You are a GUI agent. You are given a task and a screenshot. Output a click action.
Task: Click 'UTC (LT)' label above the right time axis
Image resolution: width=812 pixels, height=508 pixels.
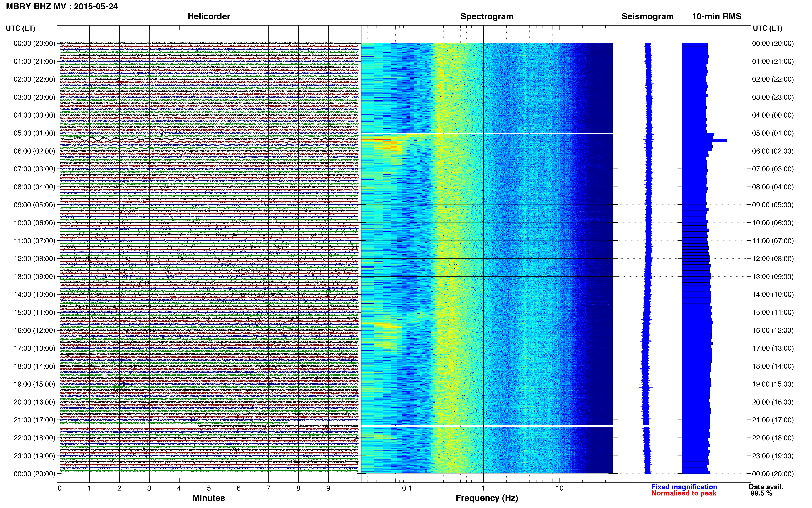767,28
